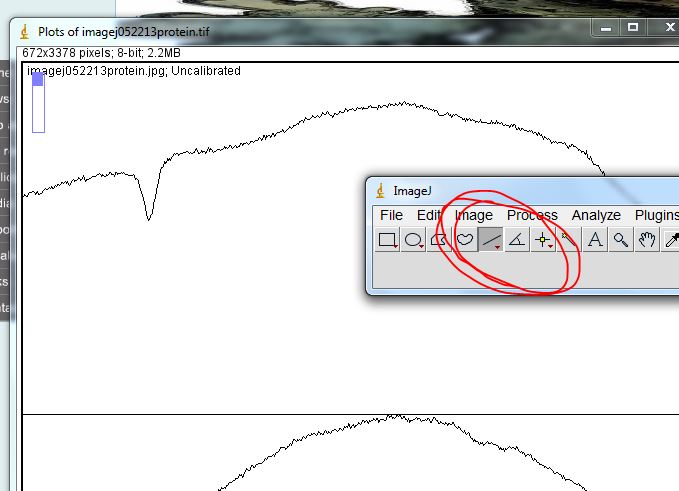Pick the Straight Line tool
The image size is (679, 491).
point(491,240)
